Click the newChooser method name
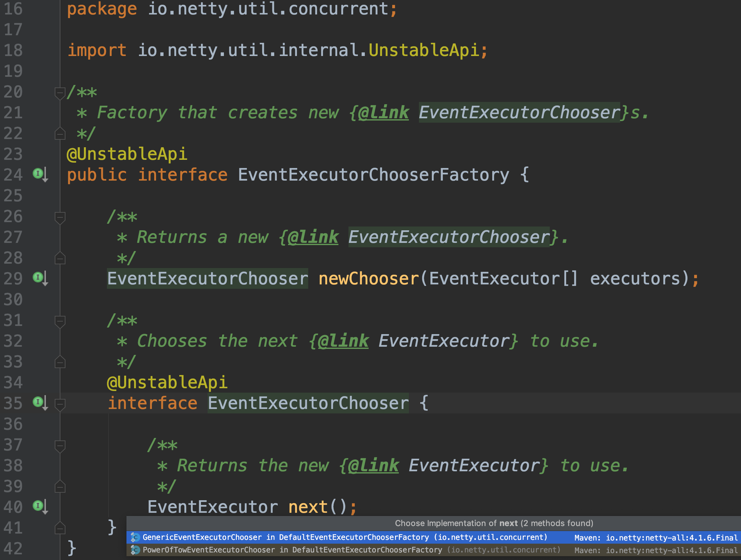The height and width of the screenshot is (560, 741). pyautogui.click(x=369, y=279)
